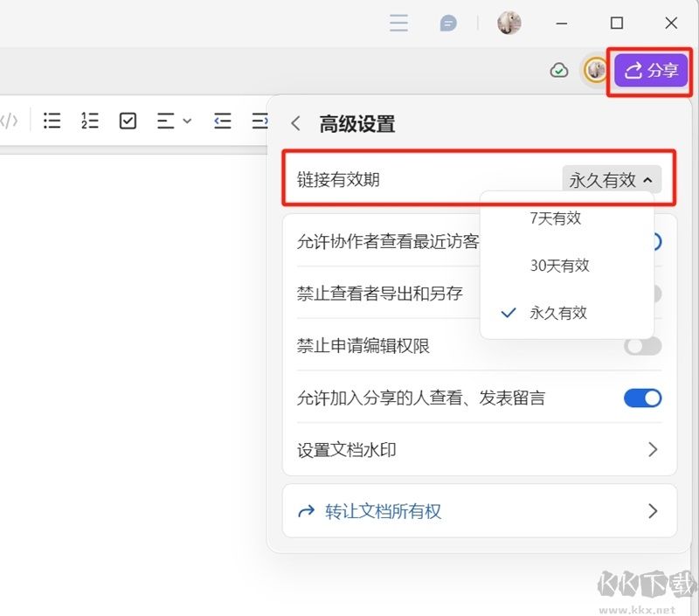Toggle 禁止申请编辑权限 switch

click(x=642, y=346)
